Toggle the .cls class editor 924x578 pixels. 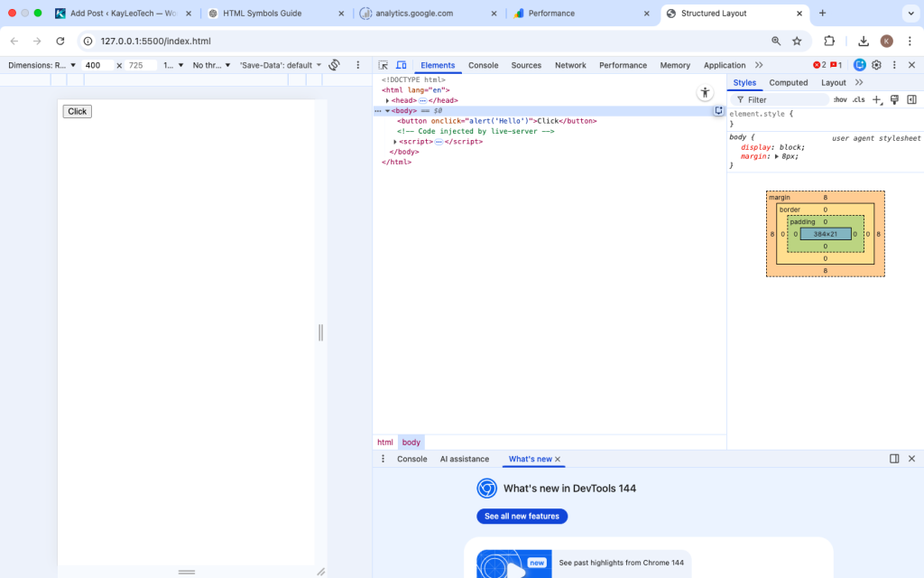pos(859,99)
